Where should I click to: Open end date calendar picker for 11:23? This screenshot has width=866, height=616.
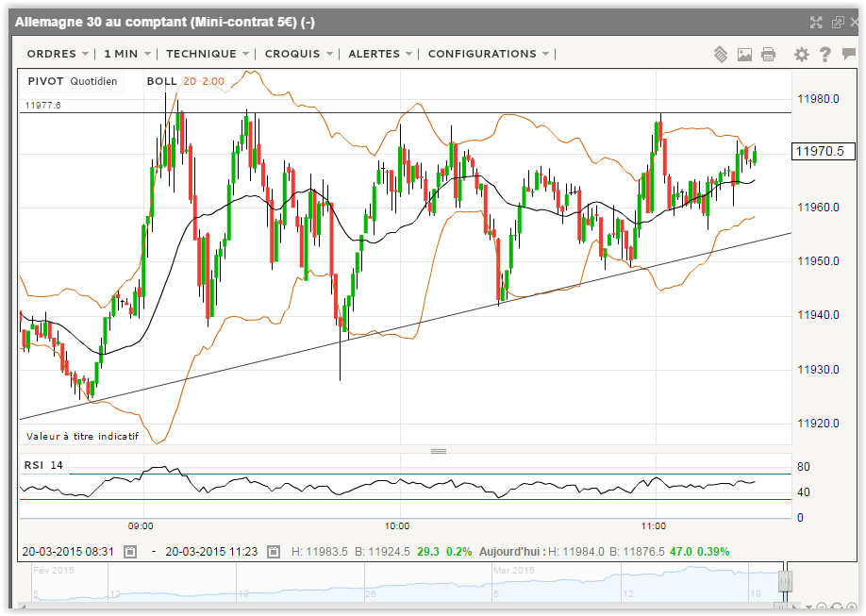click(274, 551)
